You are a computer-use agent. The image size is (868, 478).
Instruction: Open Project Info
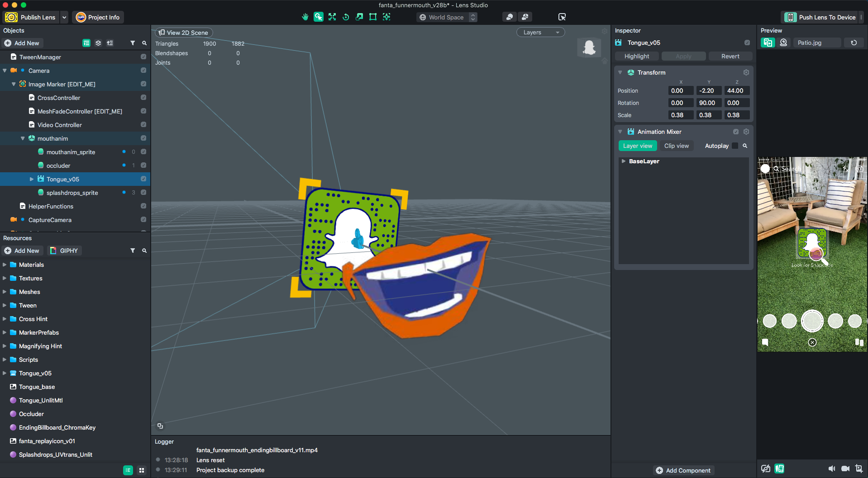pos(98,17)
